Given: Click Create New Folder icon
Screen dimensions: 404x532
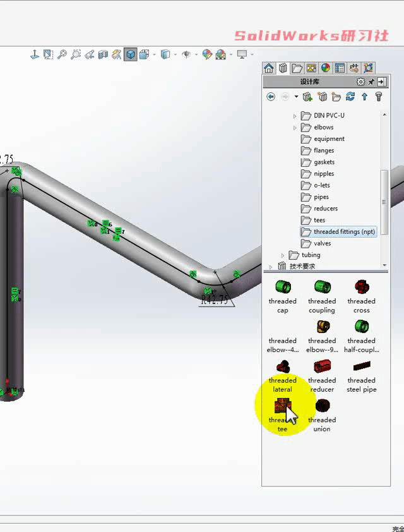Looking at the screenshot, I should tap(336, 97).
